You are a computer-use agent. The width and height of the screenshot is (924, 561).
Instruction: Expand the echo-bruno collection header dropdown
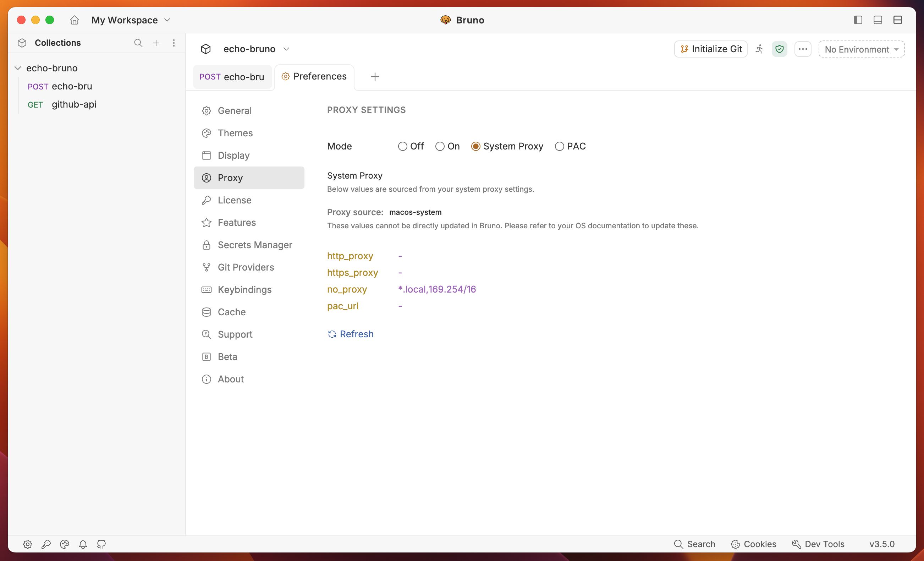tap(286, 49)
